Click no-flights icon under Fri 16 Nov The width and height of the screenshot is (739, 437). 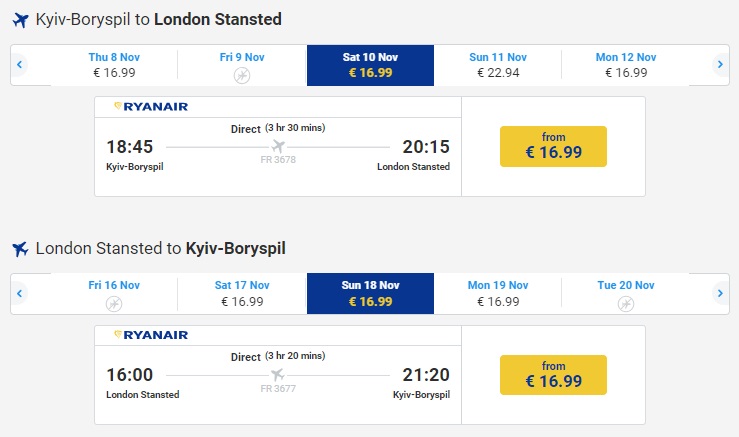[x=114, y=303]
